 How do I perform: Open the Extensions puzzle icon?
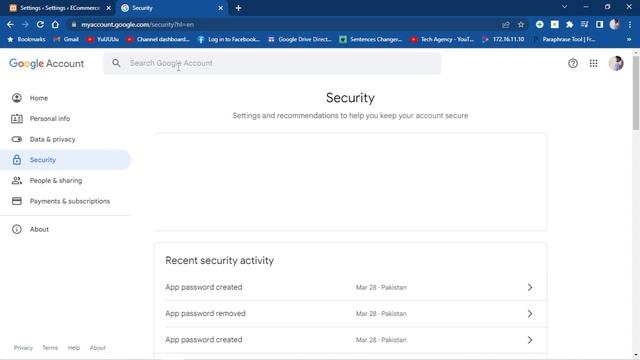[569, 24]
